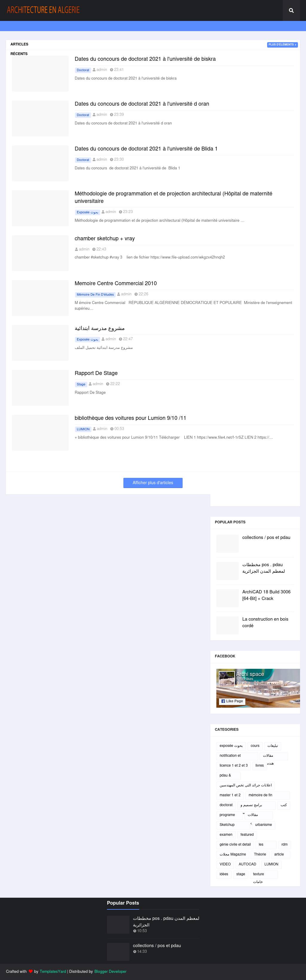Click clock time icon on Rapport De Stage
This screenshot has width=306, height=980.
pos(108,384)
